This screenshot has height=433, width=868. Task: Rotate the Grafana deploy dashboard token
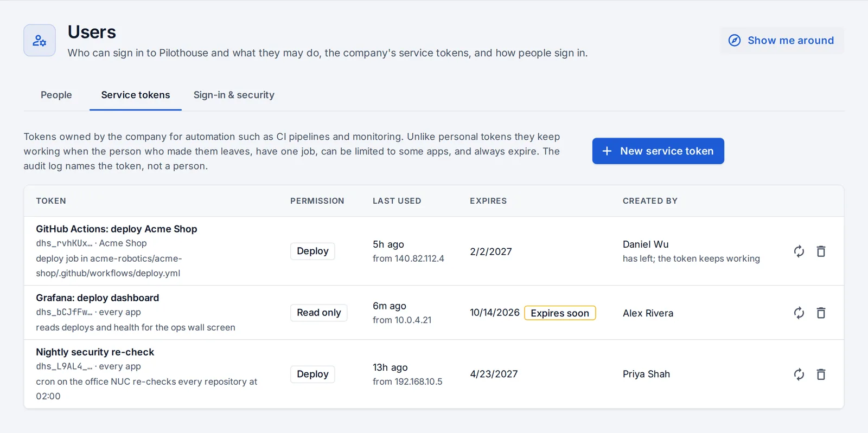pyautogui.click(x=799, y=313)
